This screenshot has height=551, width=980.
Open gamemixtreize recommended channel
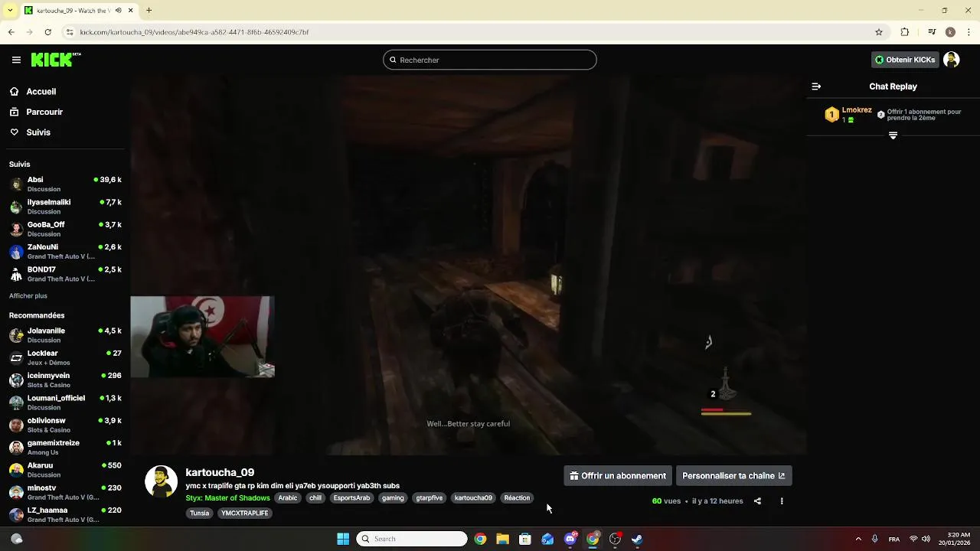[x=65, y=448]
